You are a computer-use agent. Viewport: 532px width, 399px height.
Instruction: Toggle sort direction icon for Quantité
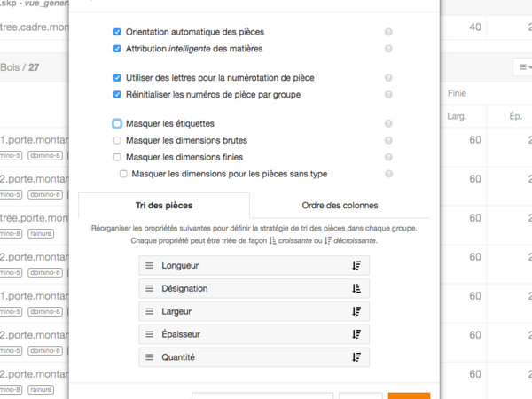pyautogui.click(x=356, y=357)
